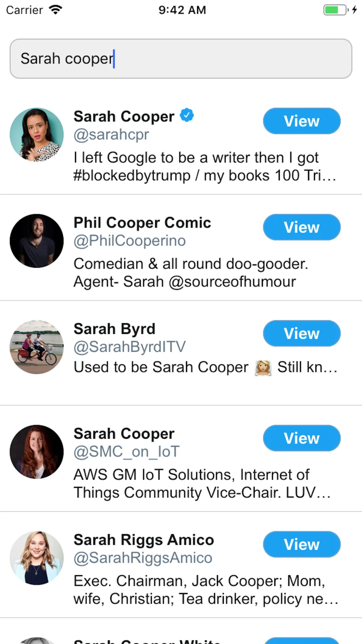Click View next to Sarah Byrd
This screenshot has width=362, height=644.
tap(301, 333)
